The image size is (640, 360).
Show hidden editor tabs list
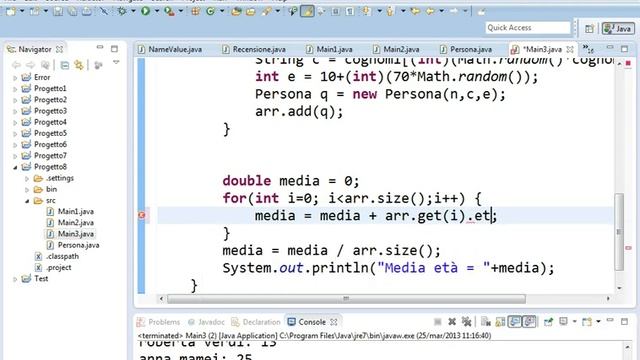(x=588, y=49)
